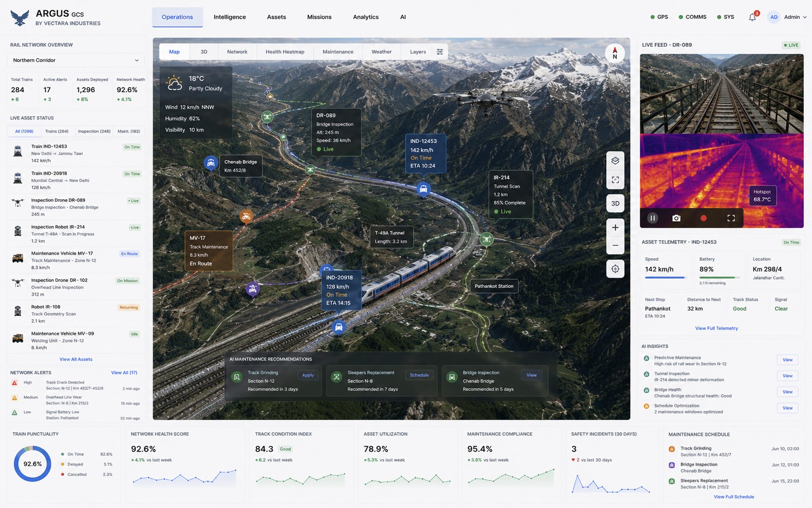812x508 pixels.
Task: Open the notifications bell icon
Action: [x=752, y=17]
